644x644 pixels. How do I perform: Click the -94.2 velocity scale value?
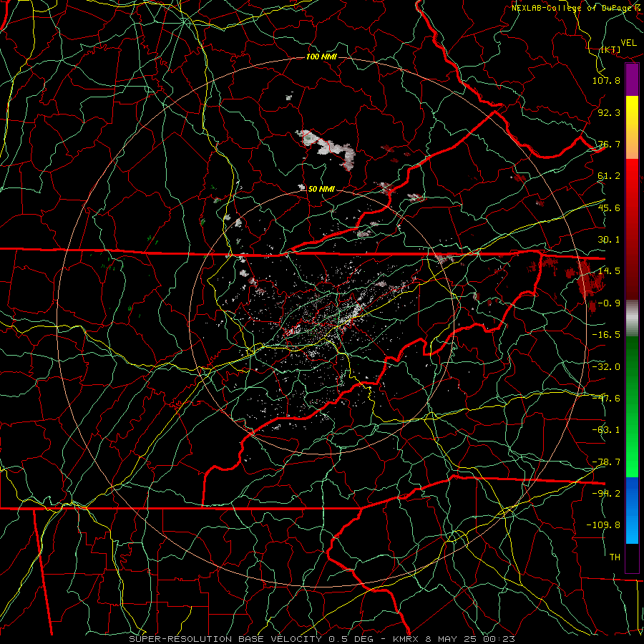606,494
